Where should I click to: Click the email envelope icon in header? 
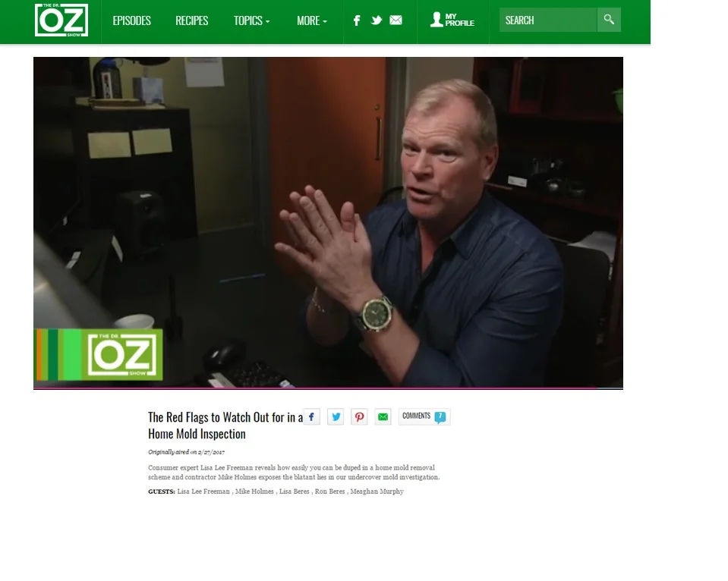pos(396,20)
